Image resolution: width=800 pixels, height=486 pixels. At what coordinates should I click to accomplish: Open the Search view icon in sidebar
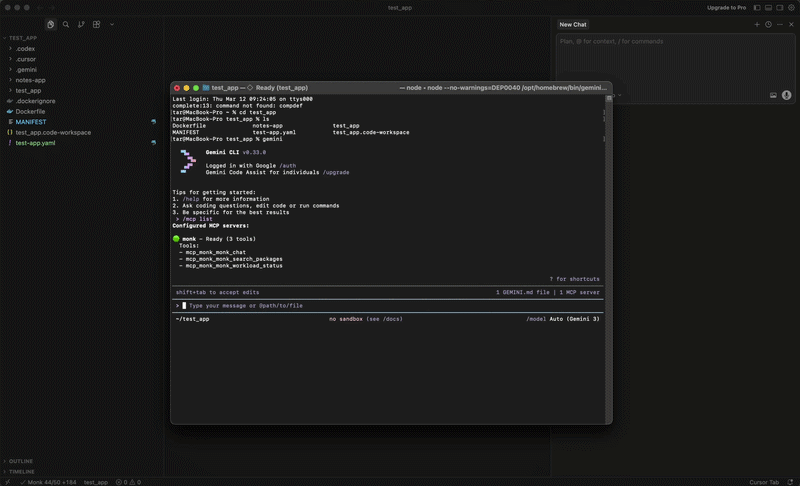pyautogui.click(x=66, y=24)
